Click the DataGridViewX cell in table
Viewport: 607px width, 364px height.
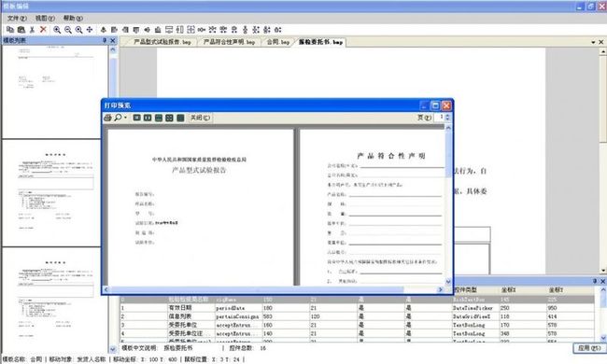click(474, 316)
